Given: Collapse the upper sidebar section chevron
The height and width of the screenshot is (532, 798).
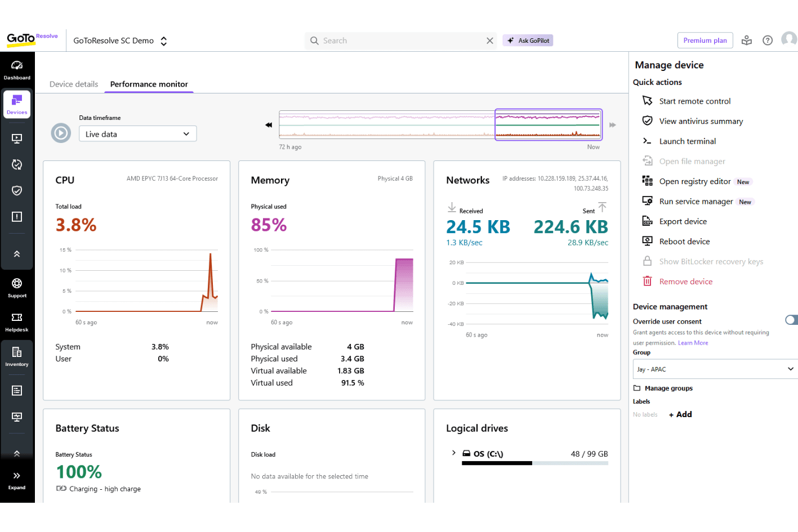Looking at the screenshot, I should (17, 254).
